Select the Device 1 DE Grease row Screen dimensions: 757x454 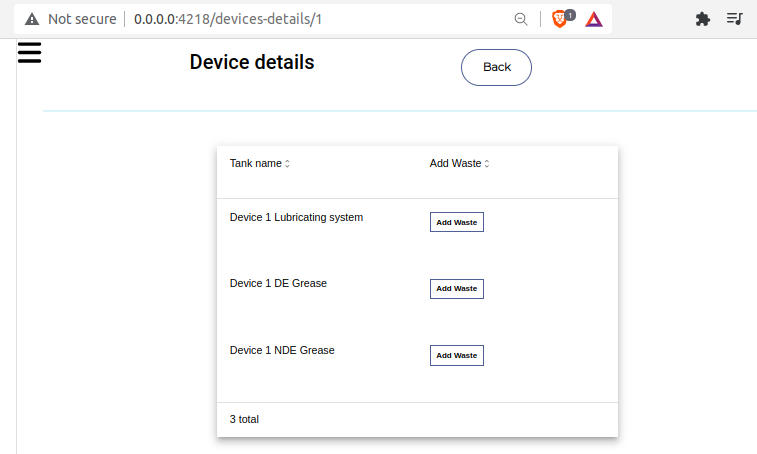pyautogui.click(x=278, y=283)
